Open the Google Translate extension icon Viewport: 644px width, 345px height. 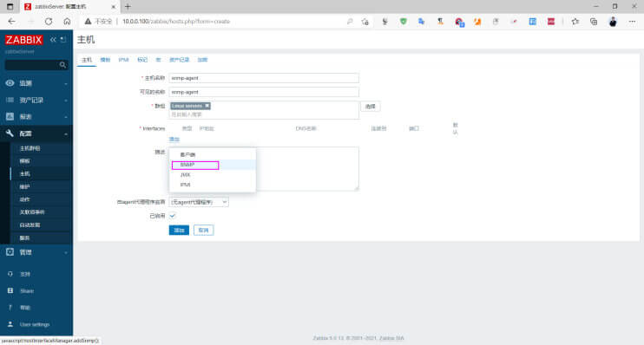pos(422,22)
